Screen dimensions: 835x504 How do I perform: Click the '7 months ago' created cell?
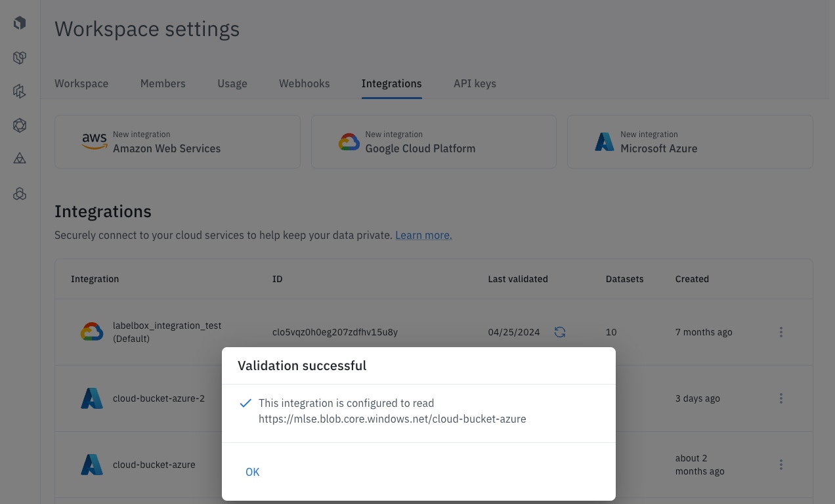click(x=704, y=332)
